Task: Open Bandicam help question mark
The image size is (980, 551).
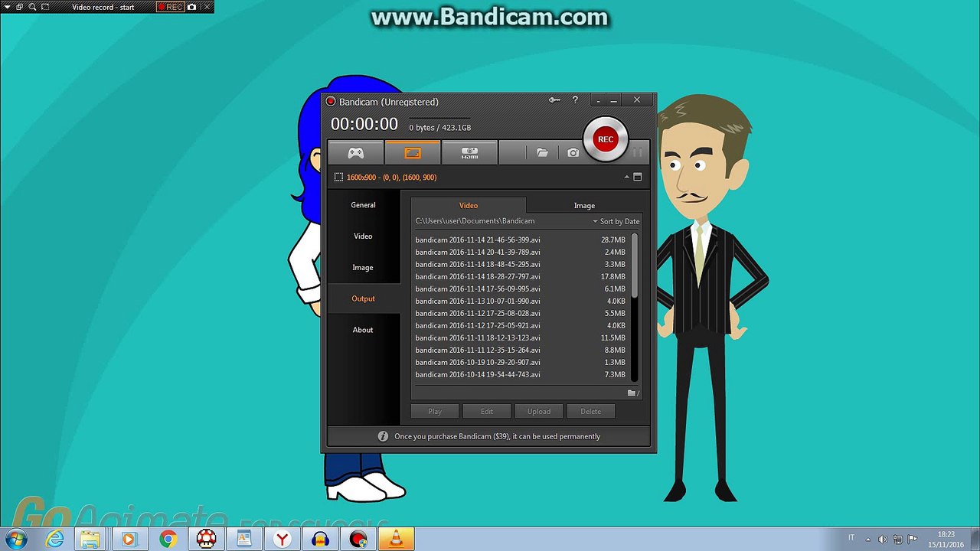Action: click(x=575, y=100)
